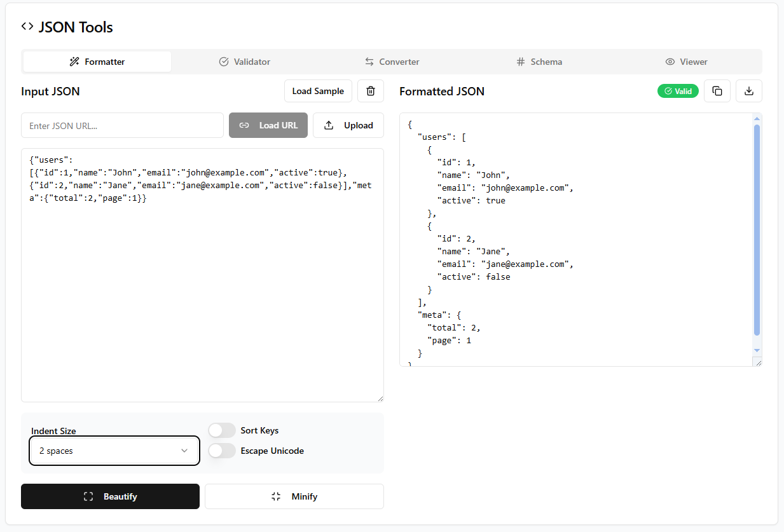This screenshot has height=532, width=784.
Task: Open the Converter tab
Action: click(392, 62)
